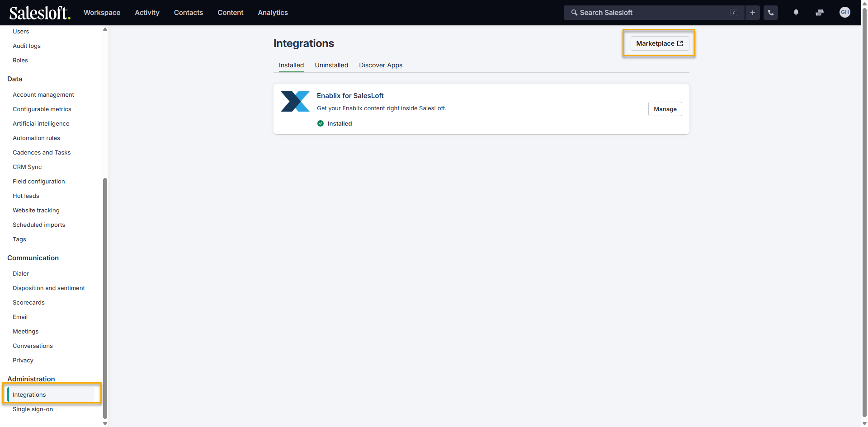
Task: Click the Data section heading
Action: pos(15,79)
